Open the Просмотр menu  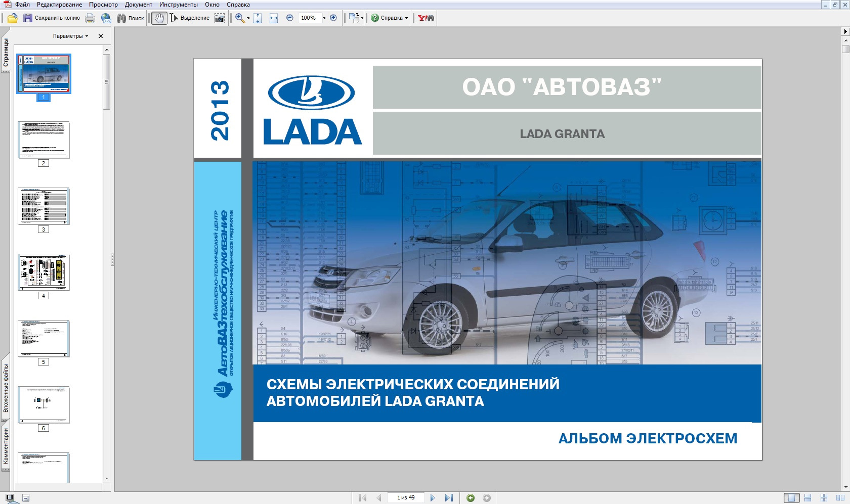coord(103,5)
